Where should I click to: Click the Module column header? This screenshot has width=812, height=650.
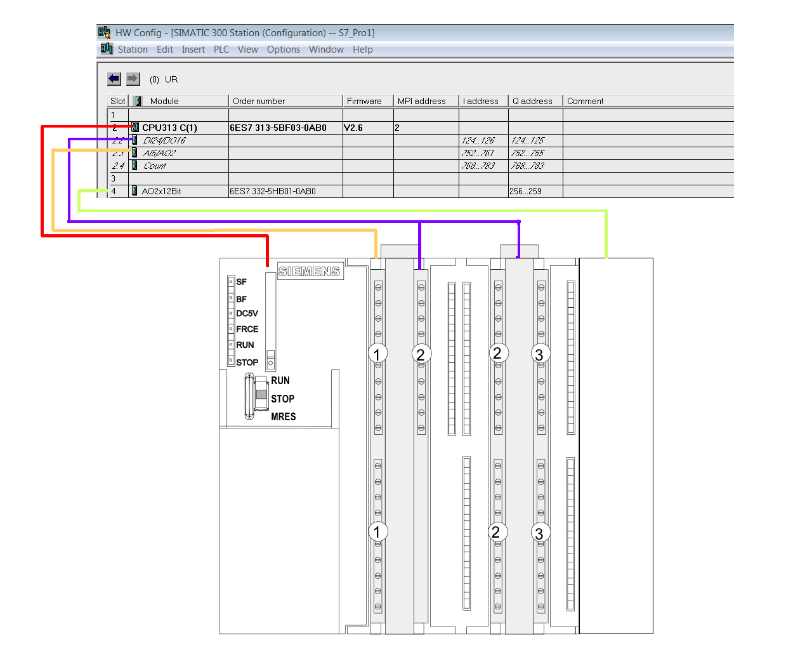pyautogui.click(x=180, y=101)
